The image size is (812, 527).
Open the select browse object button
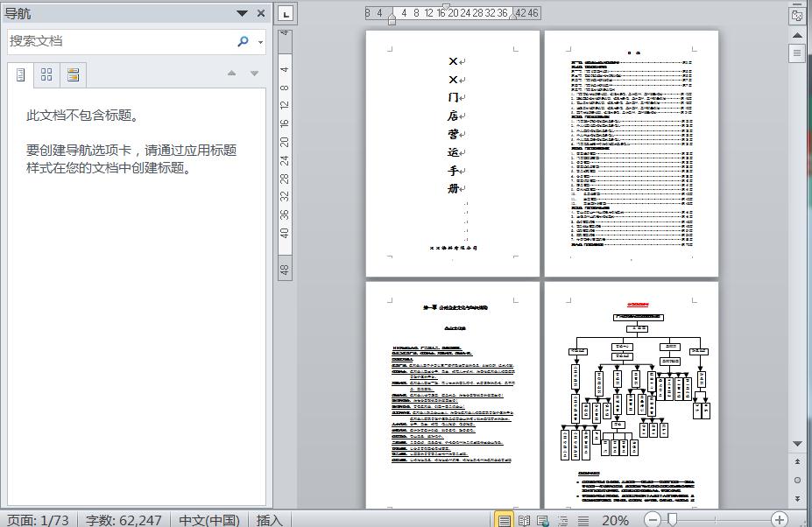797,480
